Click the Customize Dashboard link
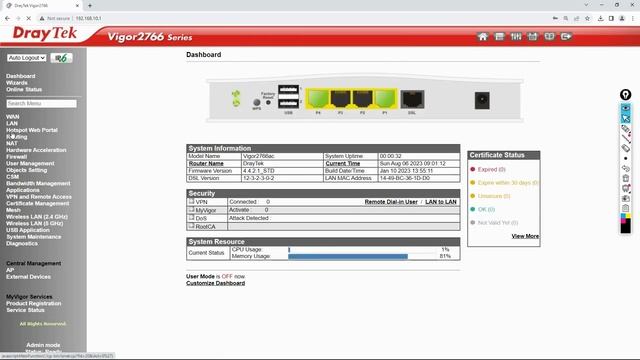The image size is (640, 360). (216, 283)
